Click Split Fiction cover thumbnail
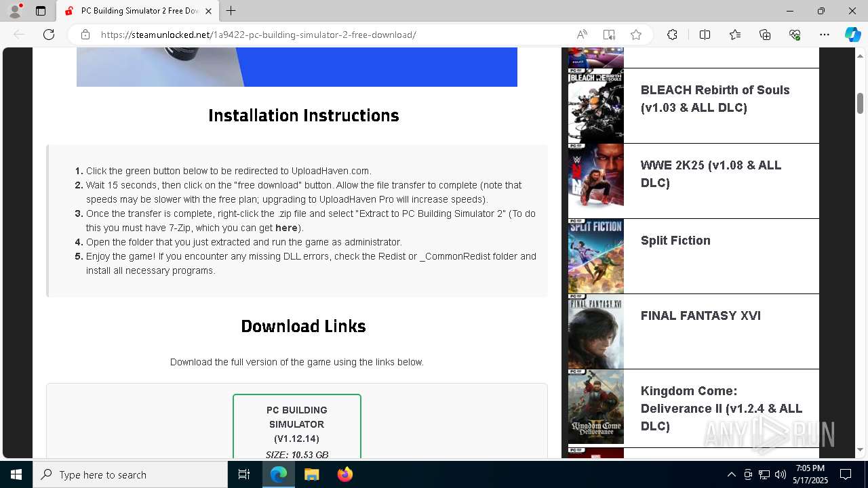868x488 pixels. tap(596, 256)
